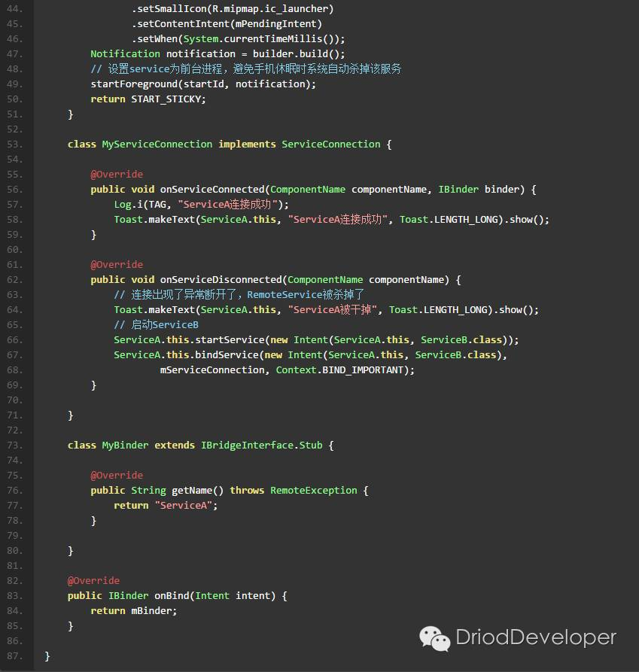The width and height of the screenshot is (639, 672).
Task: Click RemoteException on line 76
Action: [x=314, y=490]
